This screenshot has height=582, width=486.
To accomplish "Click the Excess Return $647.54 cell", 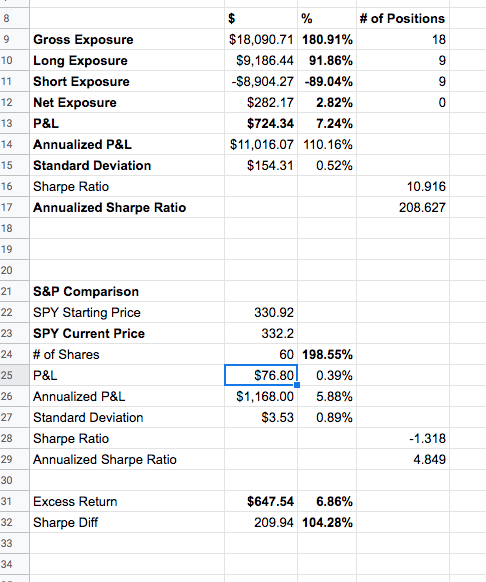I will click(x=261, y=501).
